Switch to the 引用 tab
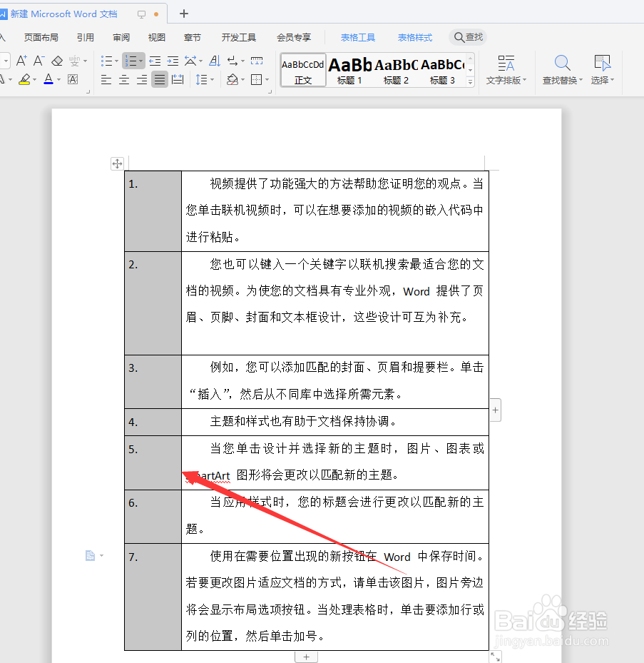The image size is (644, 663). (86, 38)
